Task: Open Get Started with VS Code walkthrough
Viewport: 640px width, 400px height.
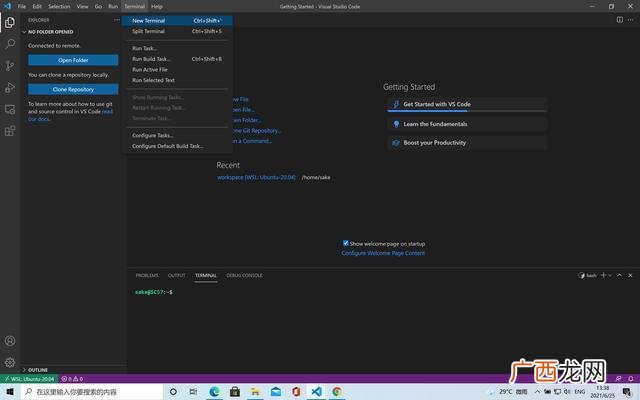Action: point(467,104)
